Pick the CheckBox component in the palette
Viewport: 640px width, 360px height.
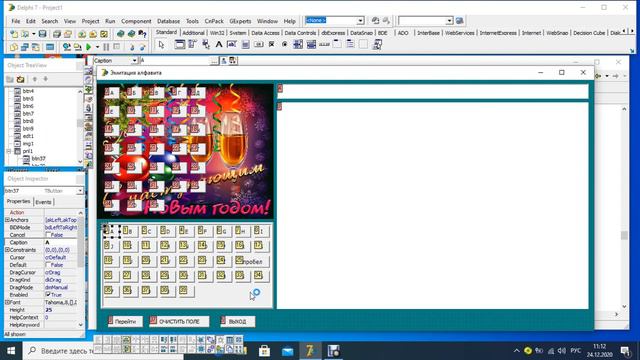[271, 45]
